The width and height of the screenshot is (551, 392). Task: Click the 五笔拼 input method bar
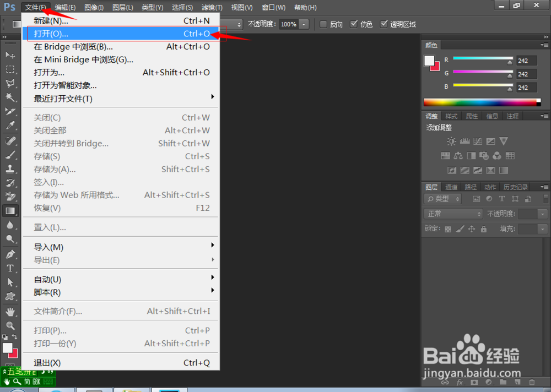tap(28, 377)
